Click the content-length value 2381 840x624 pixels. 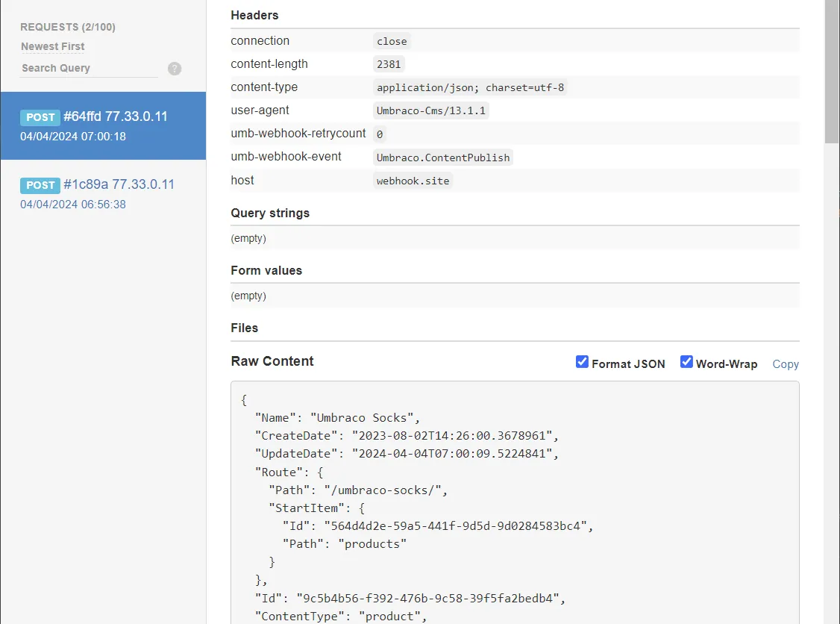coord(389,64)
